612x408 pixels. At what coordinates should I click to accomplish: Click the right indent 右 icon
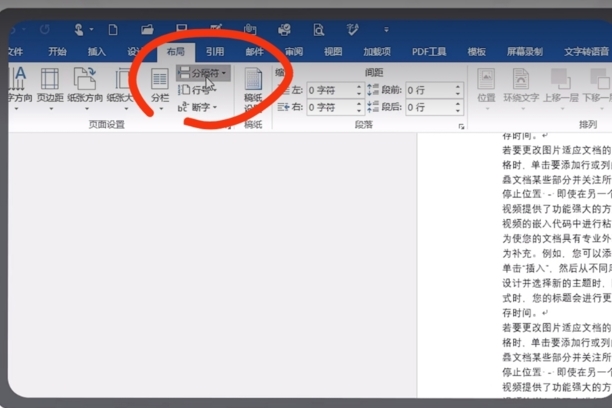pyautogui.click(x=283, y=107)
